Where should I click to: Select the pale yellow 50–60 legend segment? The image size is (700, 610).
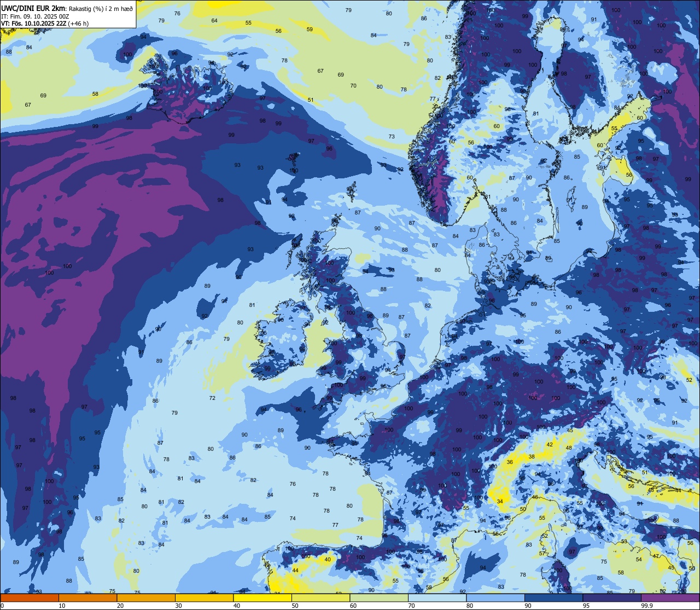(x=320, y=597)
